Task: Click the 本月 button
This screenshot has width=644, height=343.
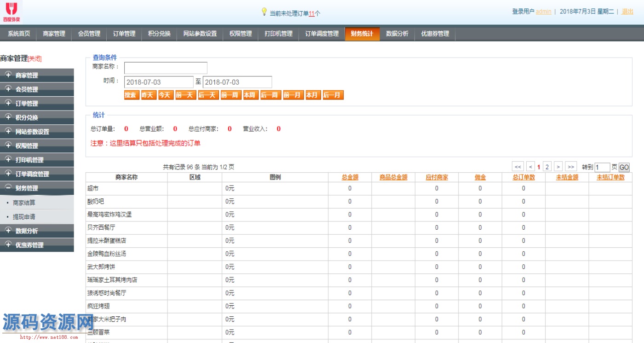Action: [312, 95]
